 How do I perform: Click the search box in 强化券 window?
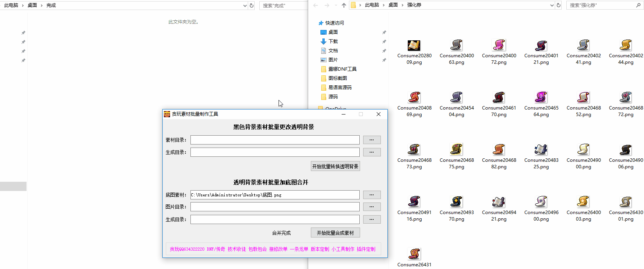coord(605,5)
